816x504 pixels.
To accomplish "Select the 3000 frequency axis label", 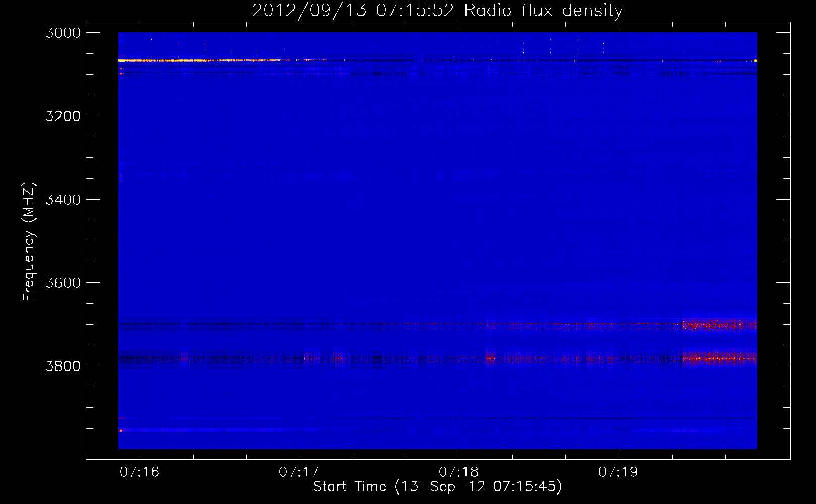I will pos(63,33).
